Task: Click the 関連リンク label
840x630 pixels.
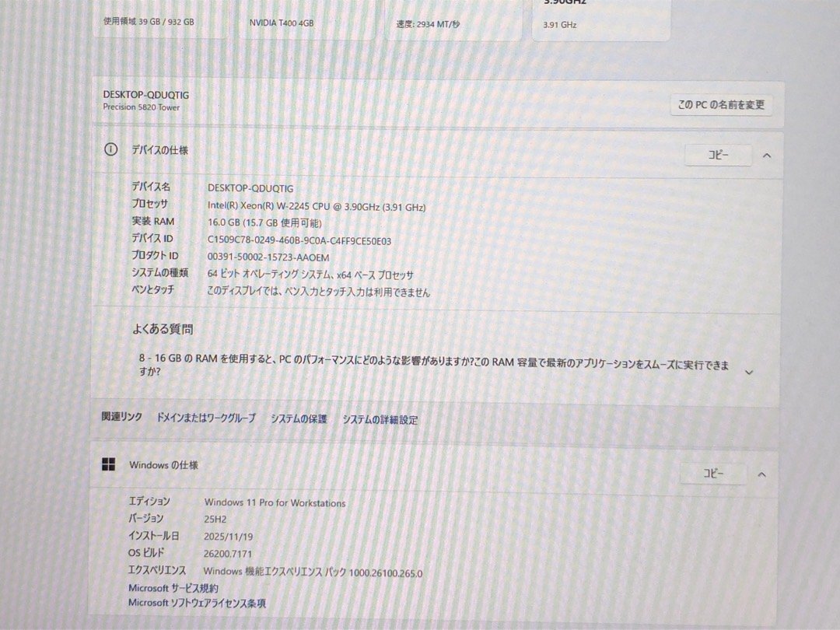Action: click(x=122, y=416)
